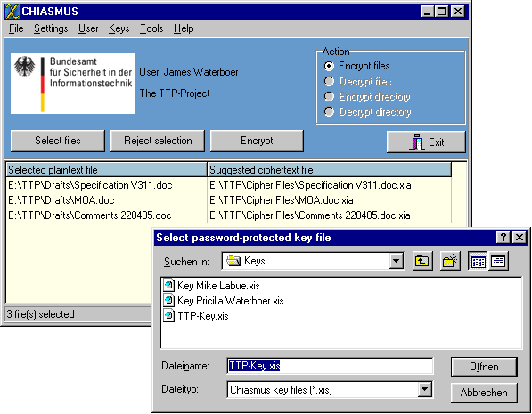Click the '3 file(s) selected' status text
Image resolution: width=532 pixels, height=414 pixels.
click(x=40, y=314)
